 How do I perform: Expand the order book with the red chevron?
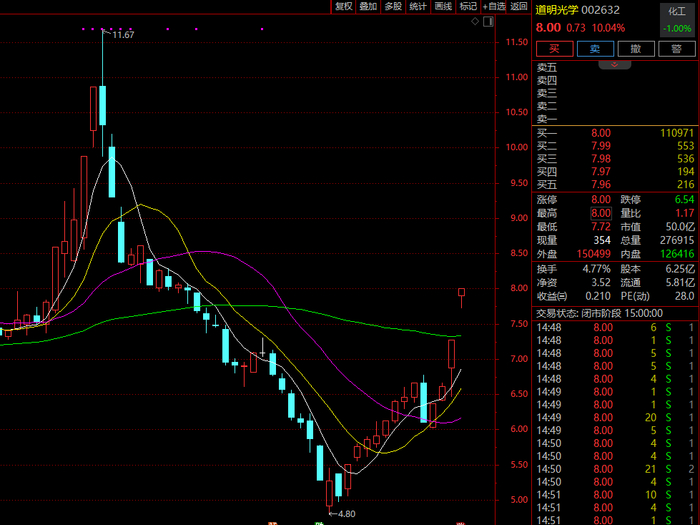615,65
